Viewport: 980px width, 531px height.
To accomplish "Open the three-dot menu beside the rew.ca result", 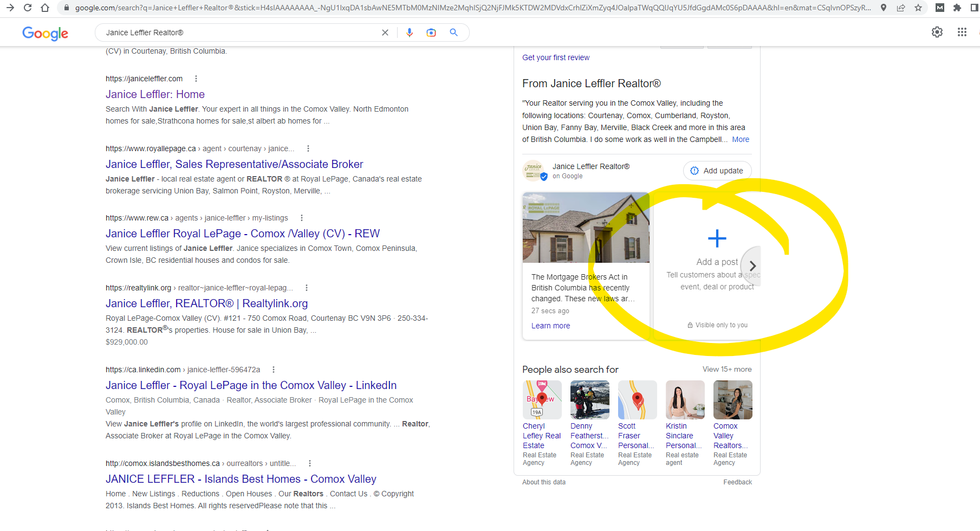I will [302, 217].
